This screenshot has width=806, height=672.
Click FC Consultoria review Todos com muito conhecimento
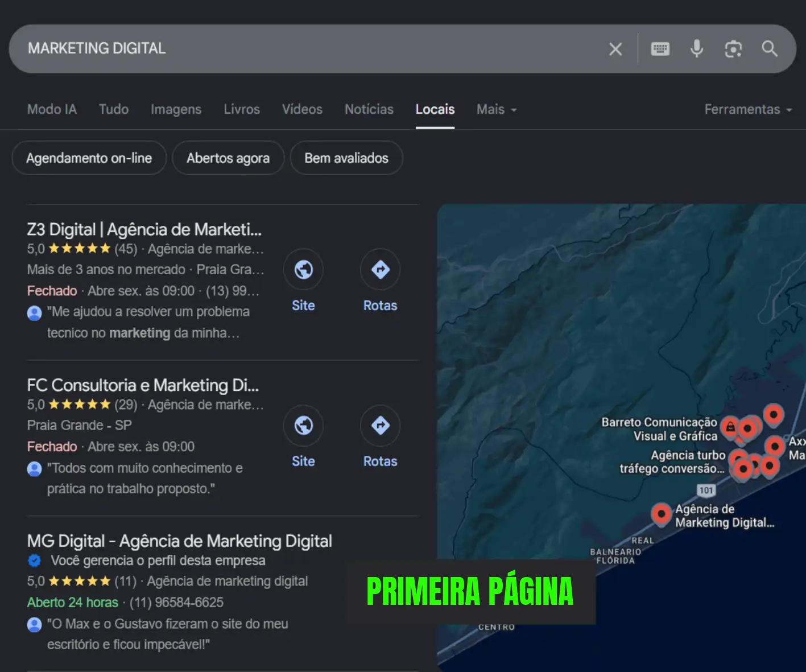click(x=145, y=479)
